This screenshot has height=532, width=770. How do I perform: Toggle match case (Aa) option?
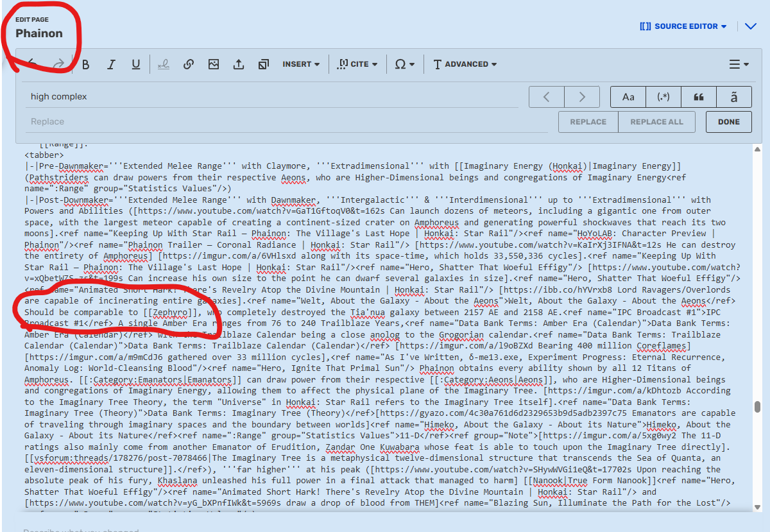click(628, 97)
